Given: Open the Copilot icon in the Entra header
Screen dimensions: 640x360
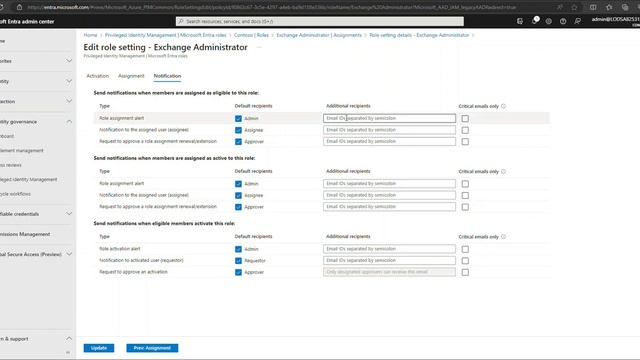Looking at the screenshot, I should coord(520,21).
